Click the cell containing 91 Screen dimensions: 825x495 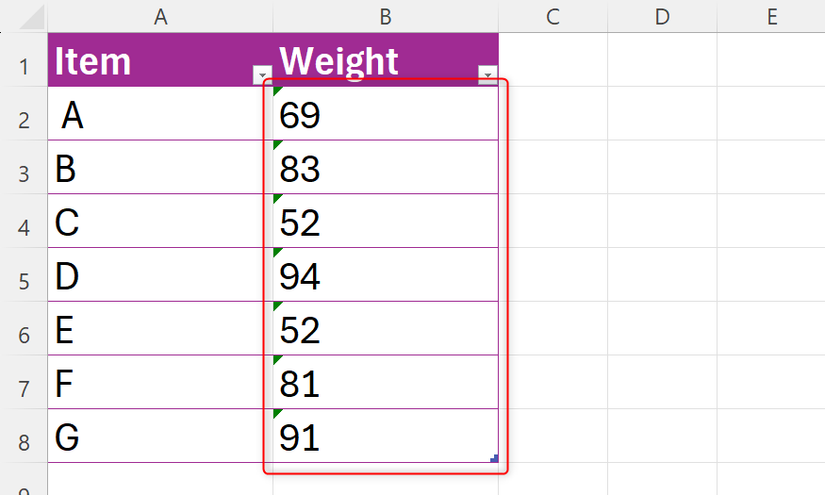385,437
